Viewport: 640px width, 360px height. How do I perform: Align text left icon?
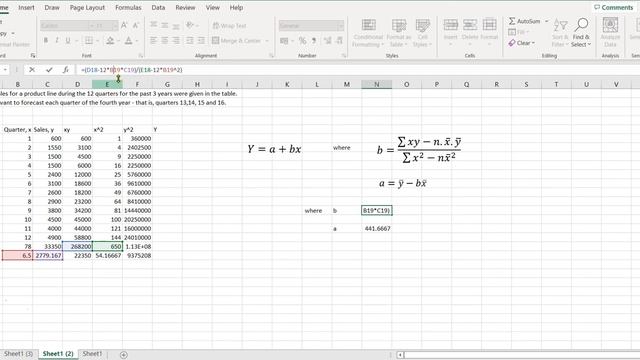pos(153,40)
